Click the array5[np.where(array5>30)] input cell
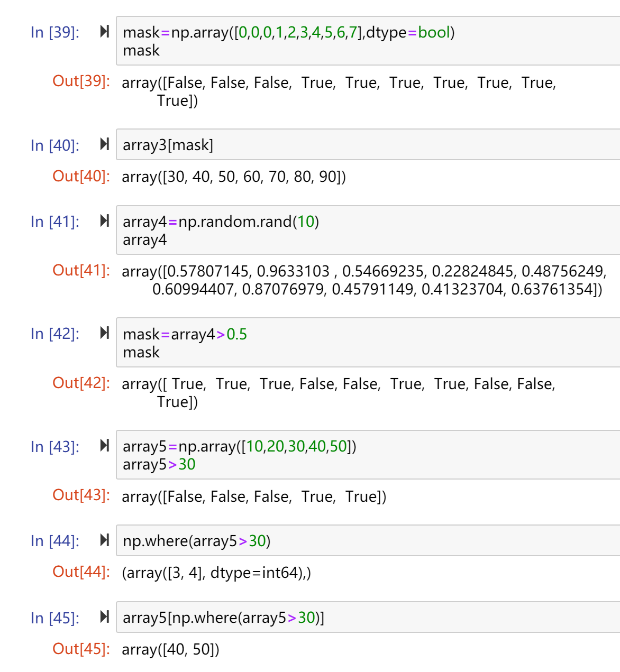The image size is (620, 672). (x=368, y=617)
